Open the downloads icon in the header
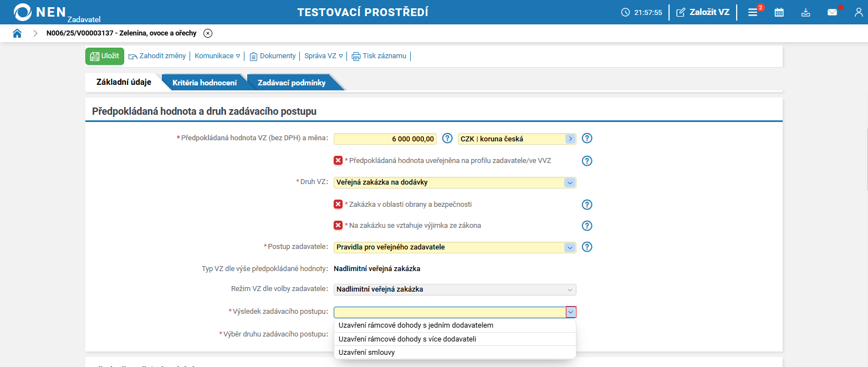 tap(805, 11)
